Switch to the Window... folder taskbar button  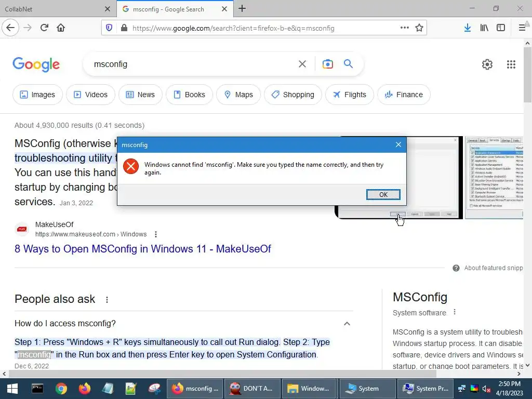(x=309, y=389)
